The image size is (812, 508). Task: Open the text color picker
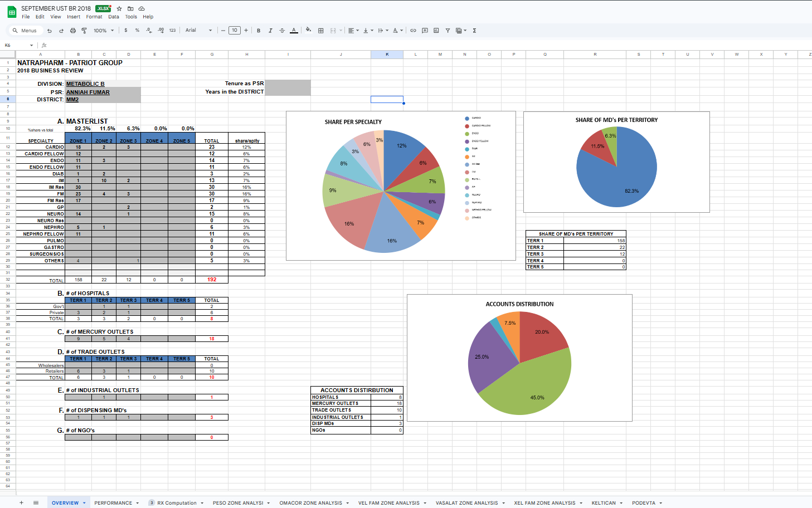point(294,31)
